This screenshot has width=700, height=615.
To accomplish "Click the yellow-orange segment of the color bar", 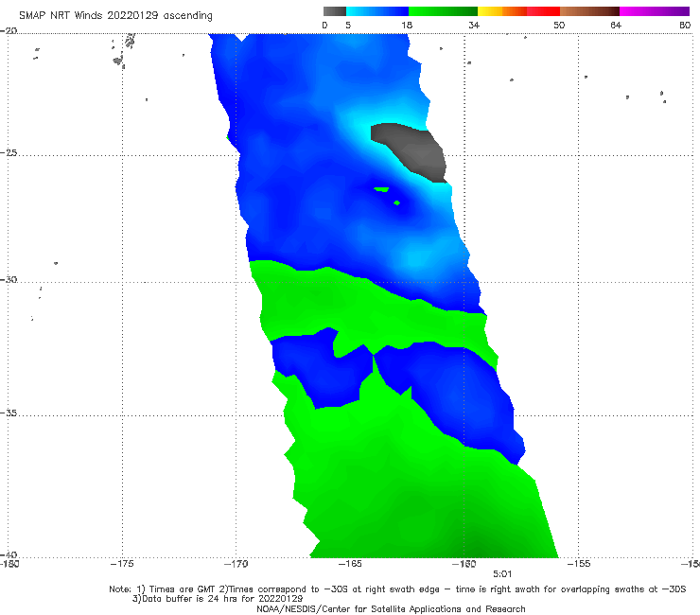I will point(502,11).
